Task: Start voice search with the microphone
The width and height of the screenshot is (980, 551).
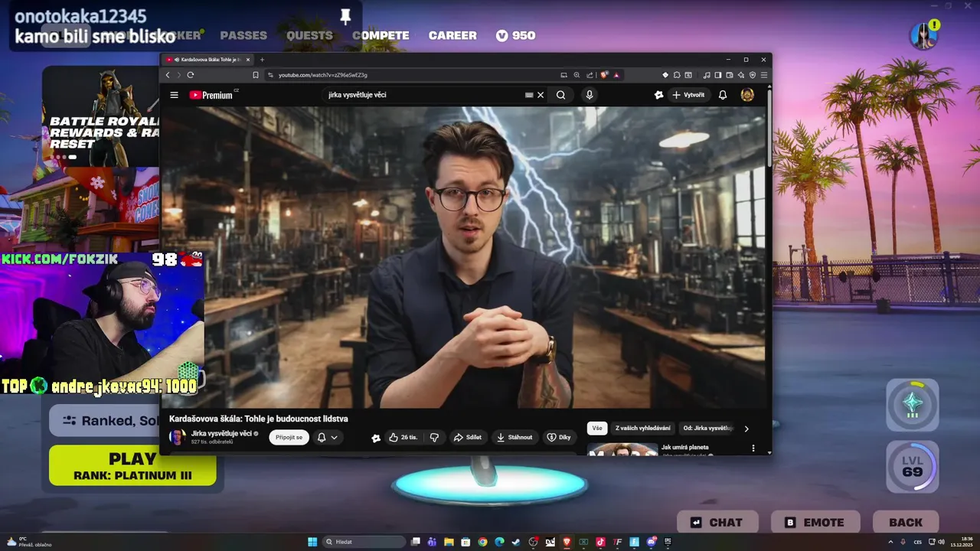Action: click(x=589, y=95)
